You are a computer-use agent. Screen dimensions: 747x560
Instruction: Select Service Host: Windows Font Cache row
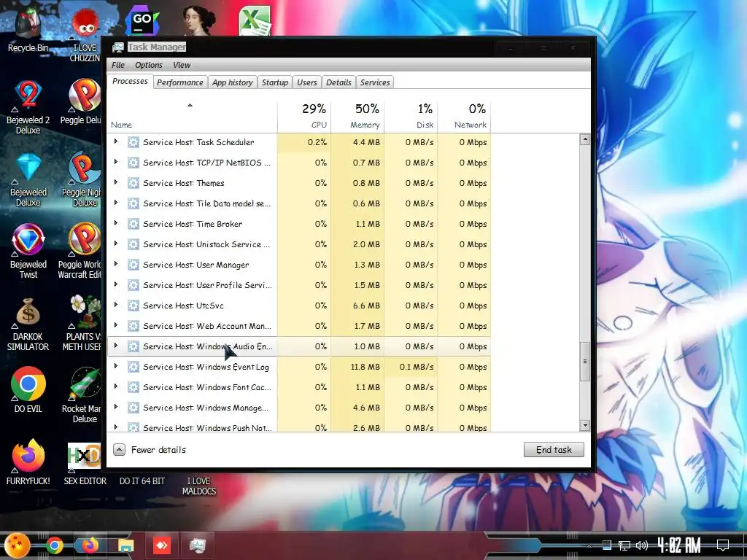point(299,387)
